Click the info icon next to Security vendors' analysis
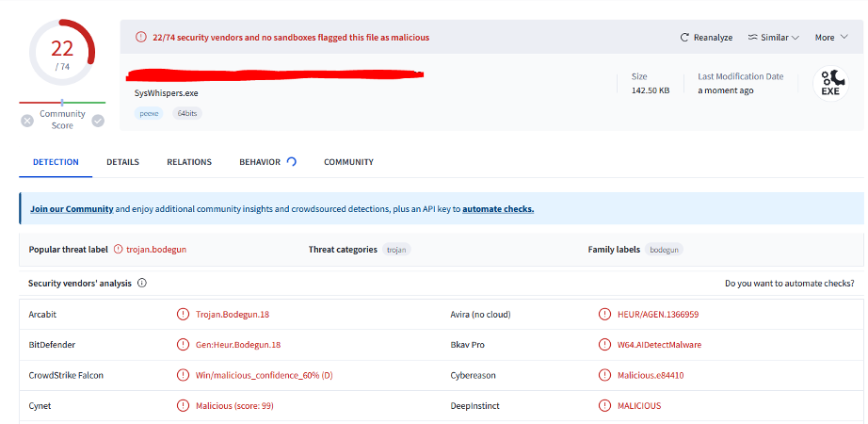Viewport: 868px width, 424px height. [142, 284]
